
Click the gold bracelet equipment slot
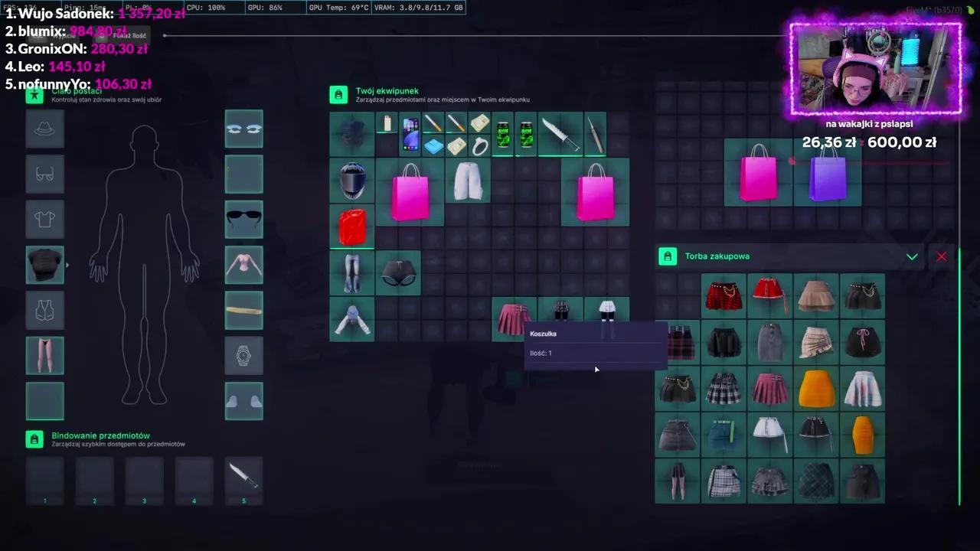(243, 310)
